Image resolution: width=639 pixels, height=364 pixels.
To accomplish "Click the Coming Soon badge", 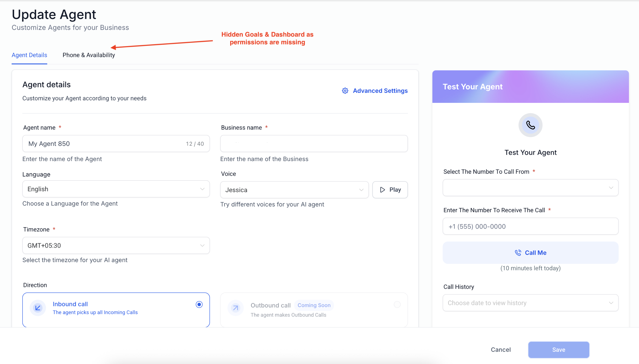I will [314, 305].
